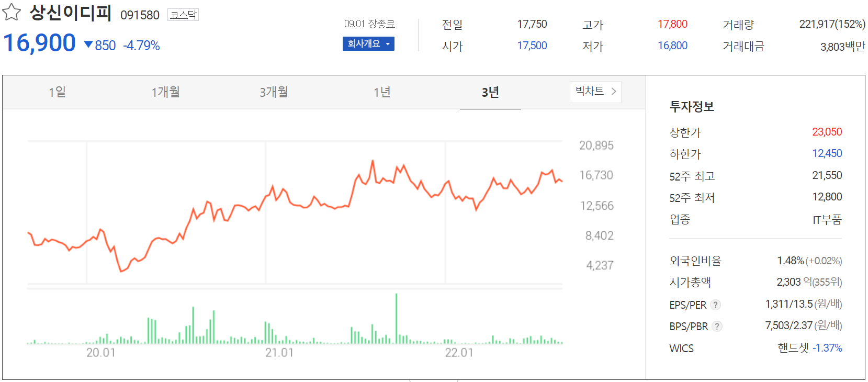
Task: Click the 고가 value 17,800
Action: pyautogui.click(x=672, y=24)
